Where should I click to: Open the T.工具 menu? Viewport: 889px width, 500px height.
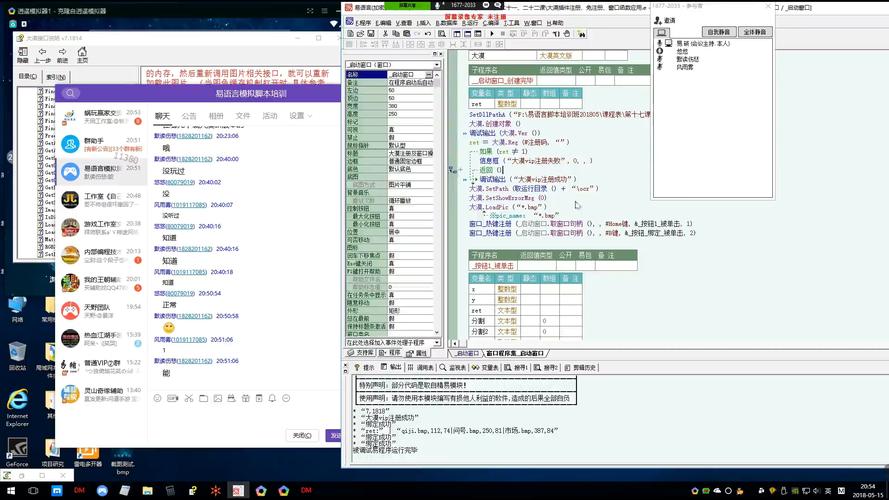coord(512,23)
